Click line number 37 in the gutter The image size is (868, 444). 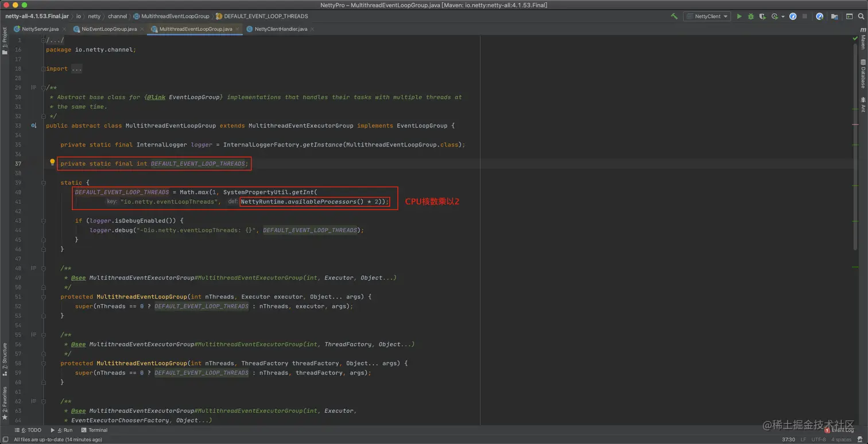(x=18, y=164)
